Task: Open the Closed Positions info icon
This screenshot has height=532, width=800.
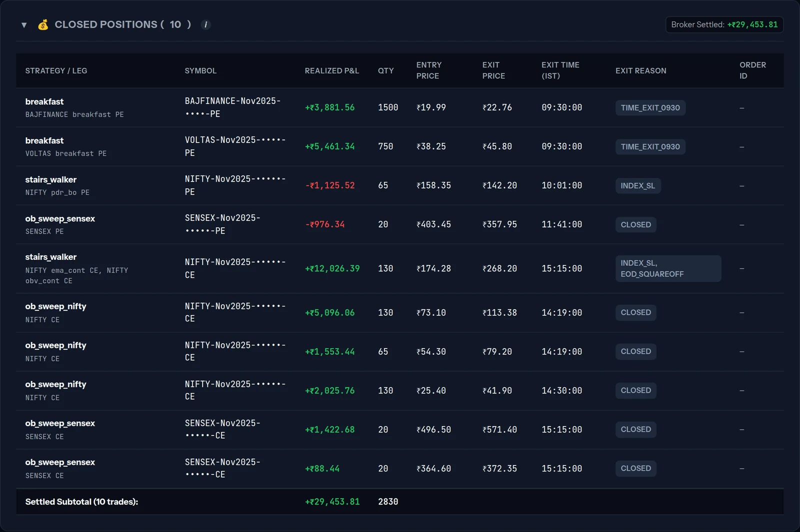Action: point(205,24)
